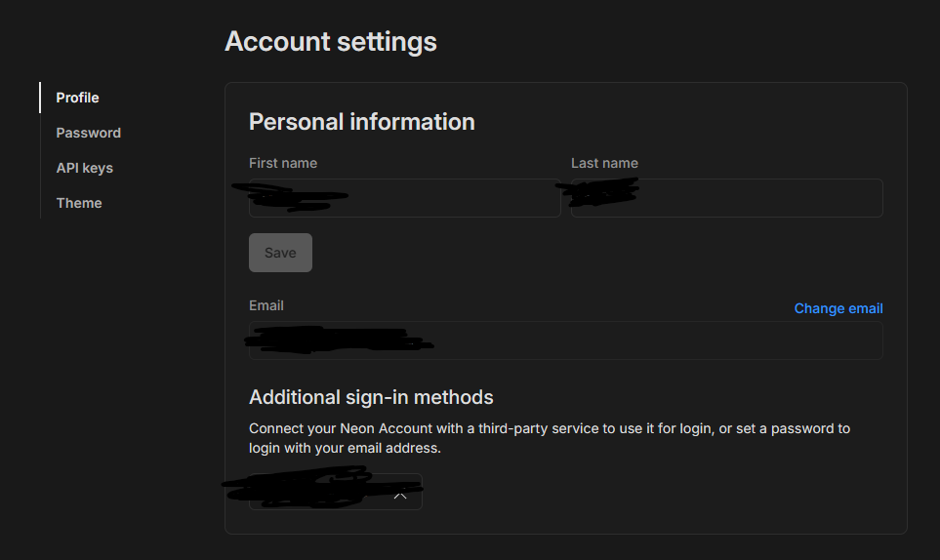The image size is (940, 560).
Task: Click the Email field label
Action: click(266, 305)
